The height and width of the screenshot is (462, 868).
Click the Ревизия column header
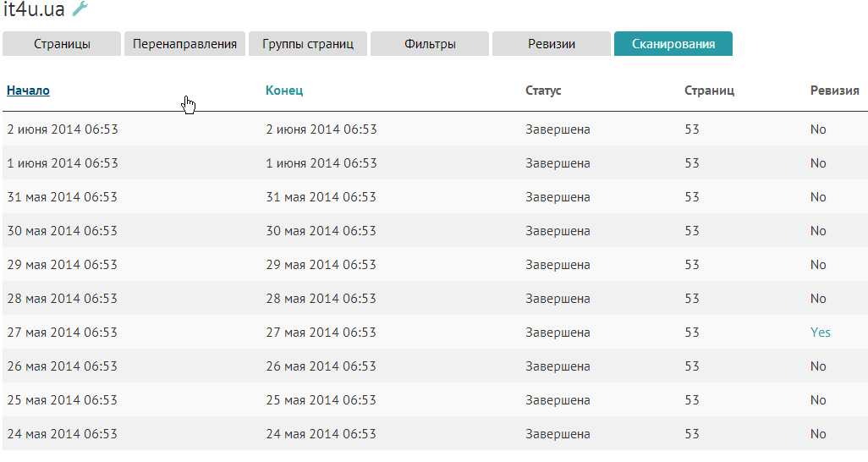tap(834, 91)
